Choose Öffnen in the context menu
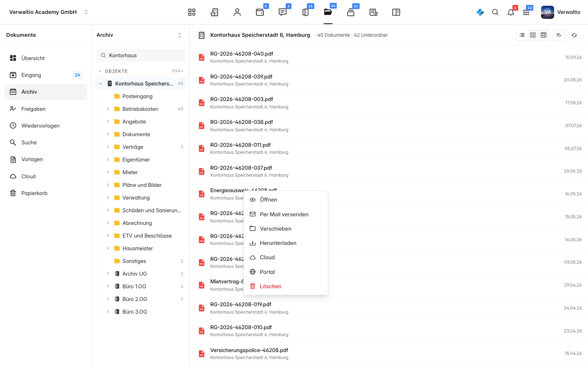 pyautogui.click(x=286, y=200)
